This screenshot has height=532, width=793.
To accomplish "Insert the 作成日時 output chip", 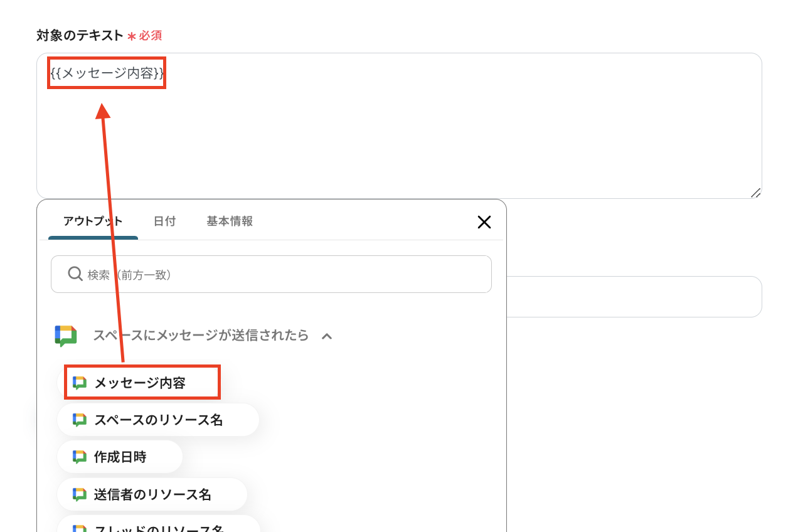I will pos(120,457).
